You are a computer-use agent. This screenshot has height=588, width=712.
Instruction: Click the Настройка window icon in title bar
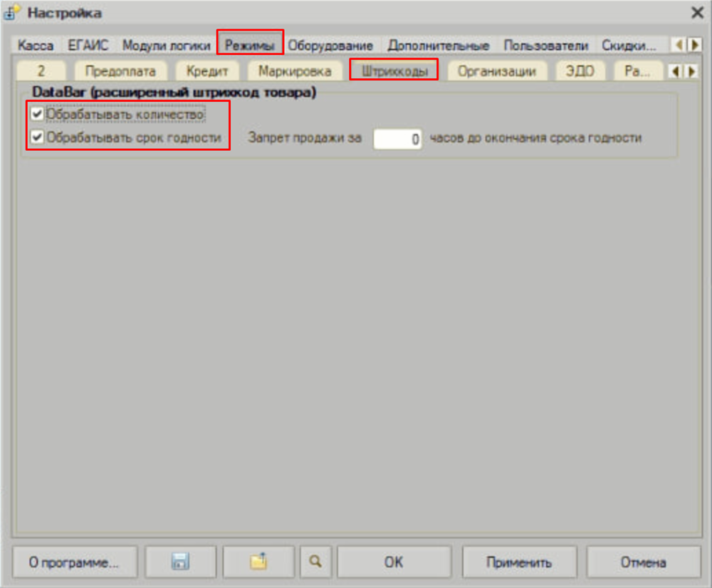click(x=13, y=13)
